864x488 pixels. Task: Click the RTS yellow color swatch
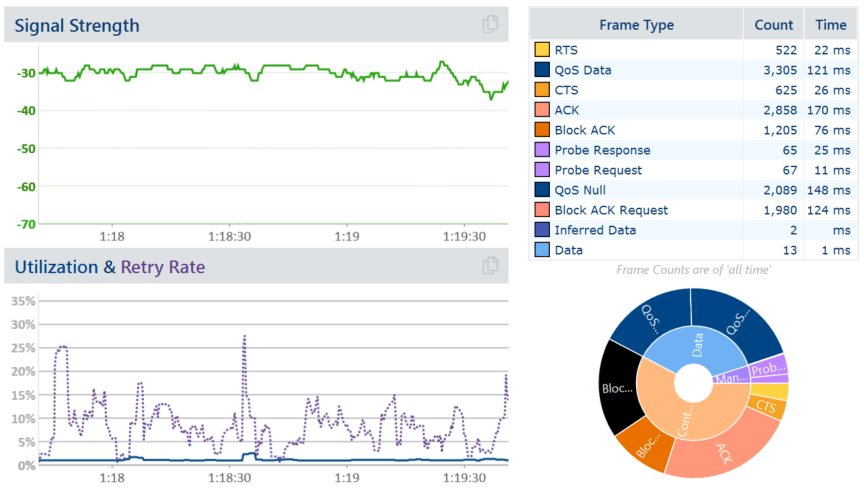pos(542,50)
